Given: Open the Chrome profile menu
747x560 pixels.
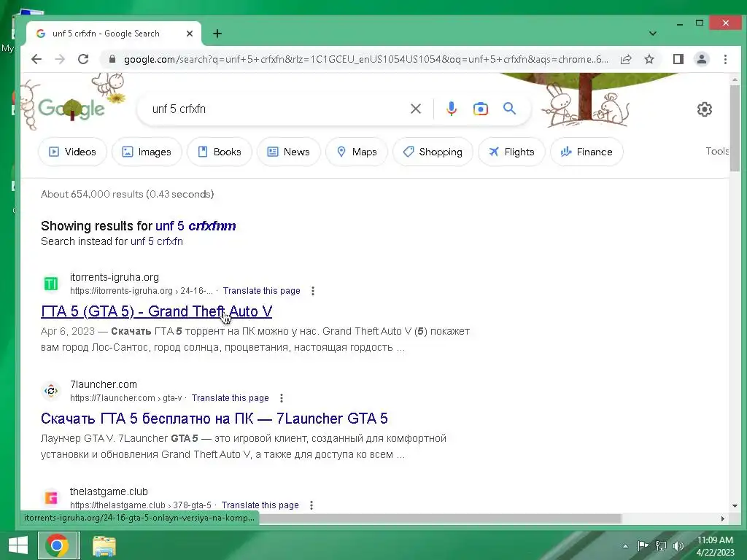Looking at the screenshot, I should [x=701, y=59].
